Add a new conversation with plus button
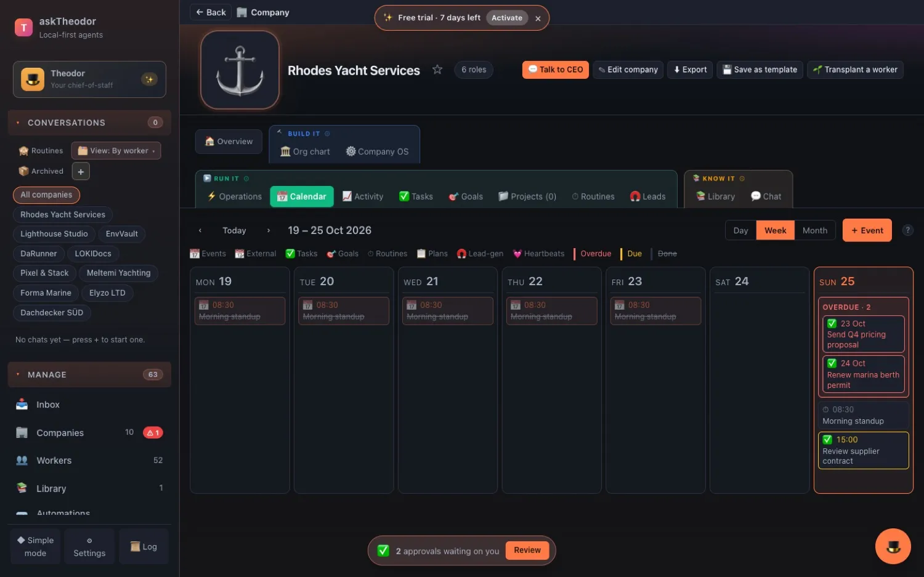The width and height of the screenshot is (924, 577). [x=81, y=171]
